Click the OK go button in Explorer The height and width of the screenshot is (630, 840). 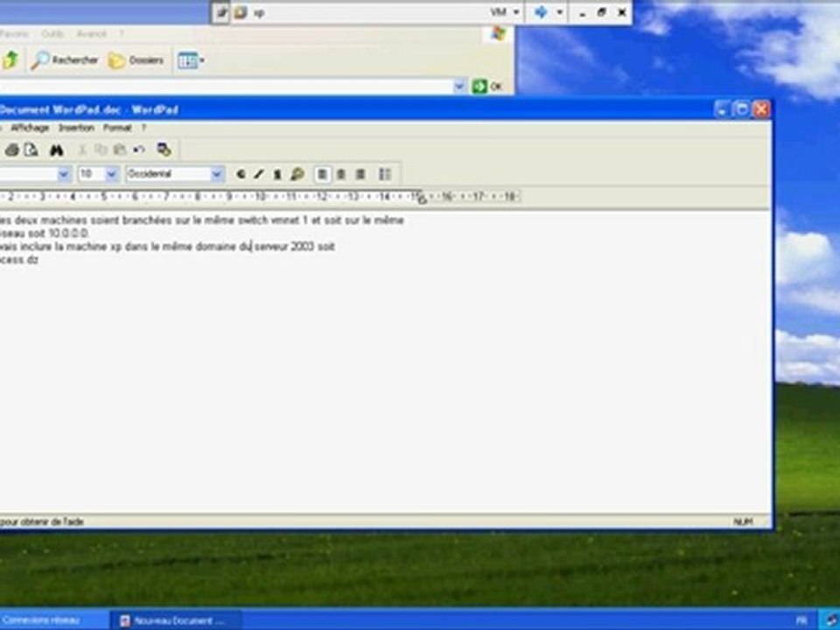[x=487, y=86]
